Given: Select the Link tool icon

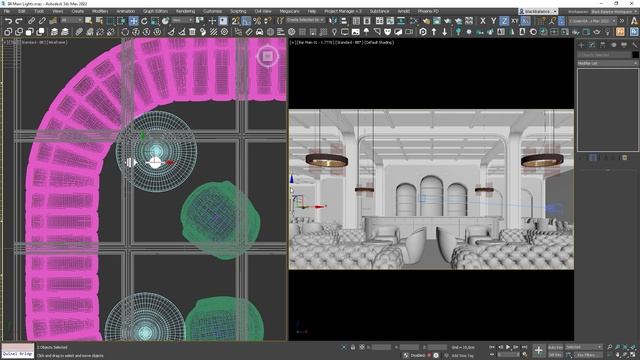Looking at the screenshot, I should click(31, 21).
